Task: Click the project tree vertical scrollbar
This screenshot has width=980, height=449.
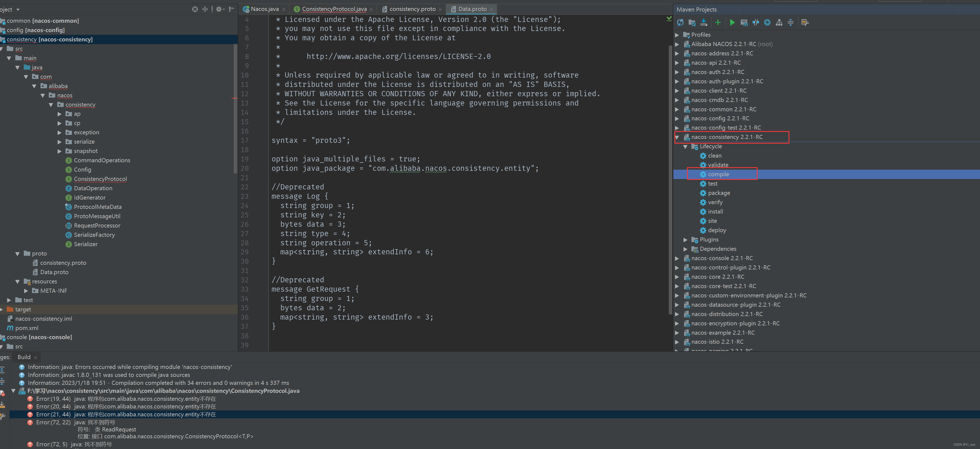Action: [236, 109]
